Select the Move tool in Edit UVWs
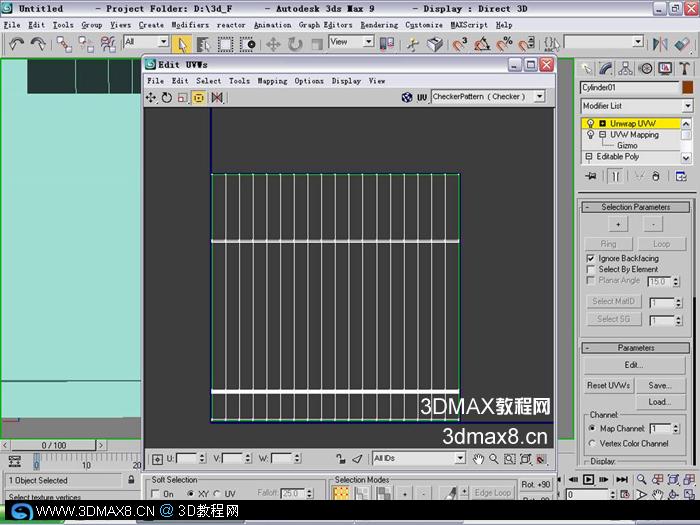The height and width of the screenshot is (525, 700). (x=151, y=97)
